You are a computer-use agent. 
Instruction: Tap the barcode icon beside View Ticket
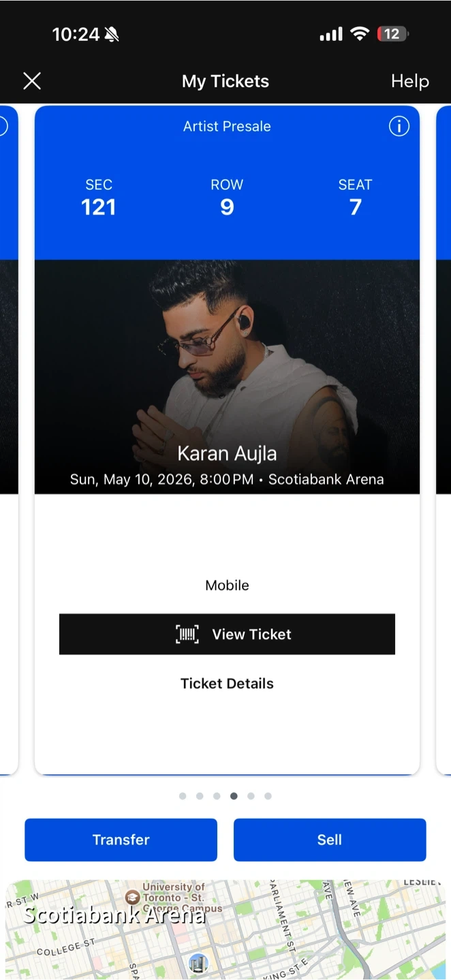coord(187,634)
